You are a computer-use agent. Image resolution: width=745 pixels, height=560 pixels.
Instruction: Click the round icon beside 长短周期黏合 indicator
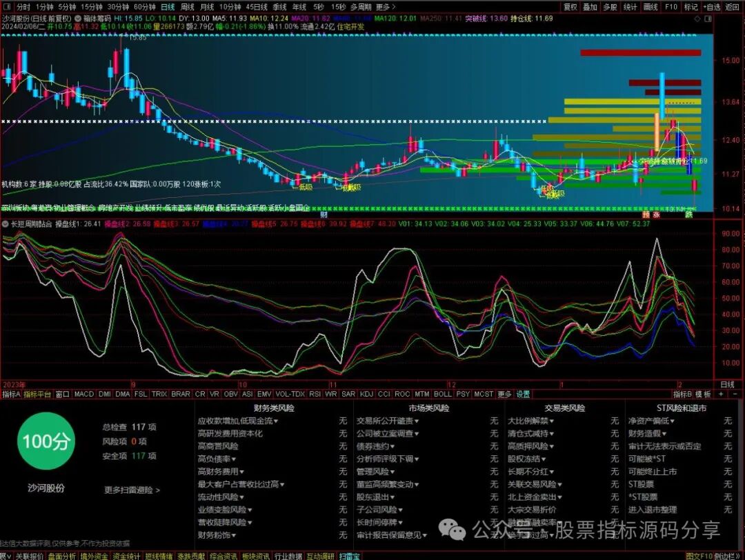point(6,223)
